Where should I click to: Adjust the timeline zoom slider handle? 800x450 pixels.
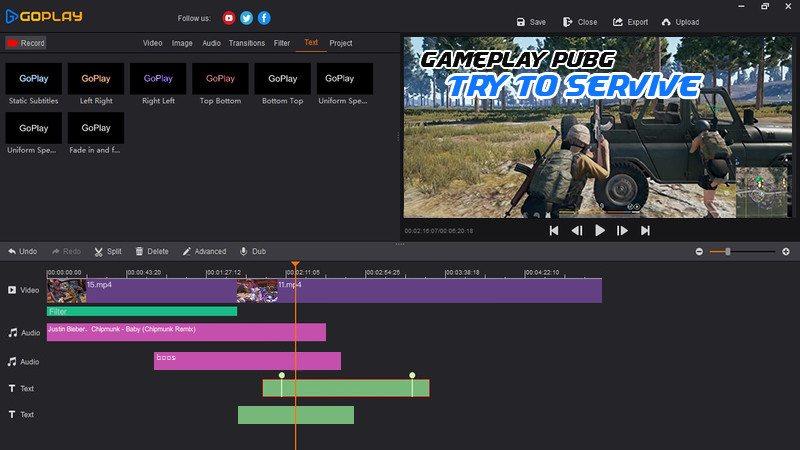728,252
